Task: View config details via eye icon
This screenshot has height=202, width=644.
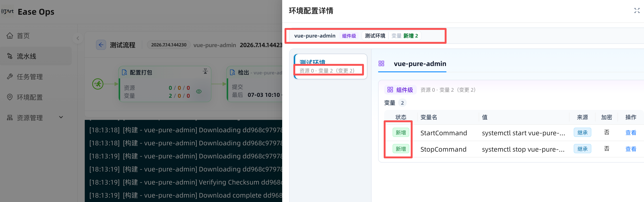Action: [199, 92]
